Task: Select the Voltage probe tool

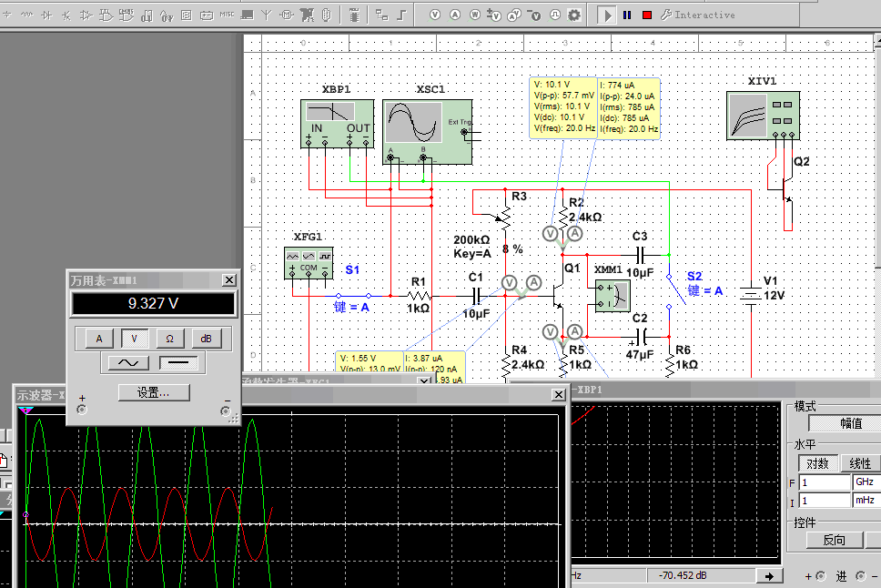Action: pyautogui.click(x=435, y=15)
